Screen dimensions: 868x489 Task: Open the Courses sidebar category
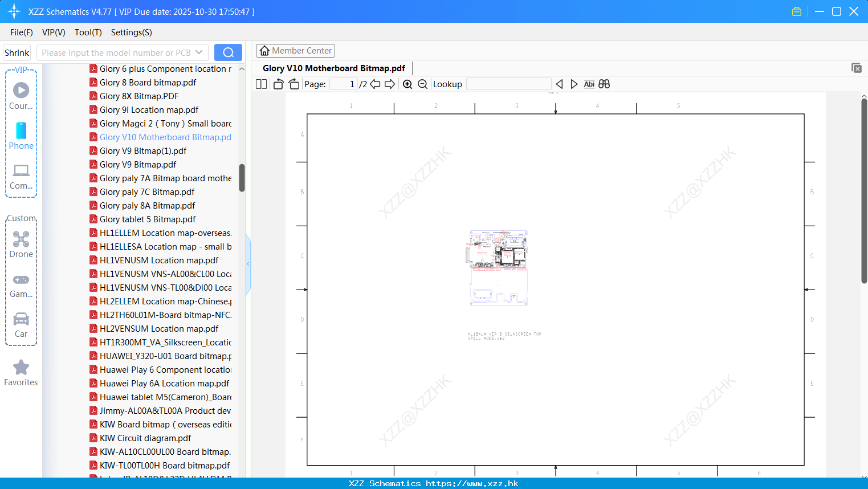click(x=21, y=96)
